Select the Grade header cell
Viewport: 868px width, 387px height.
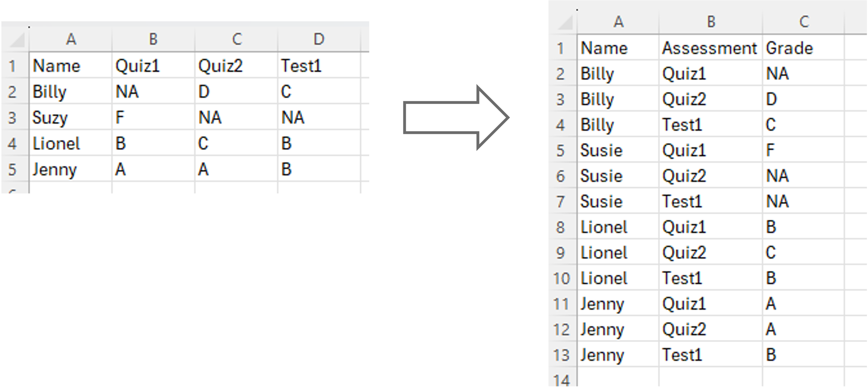(804, 48)
